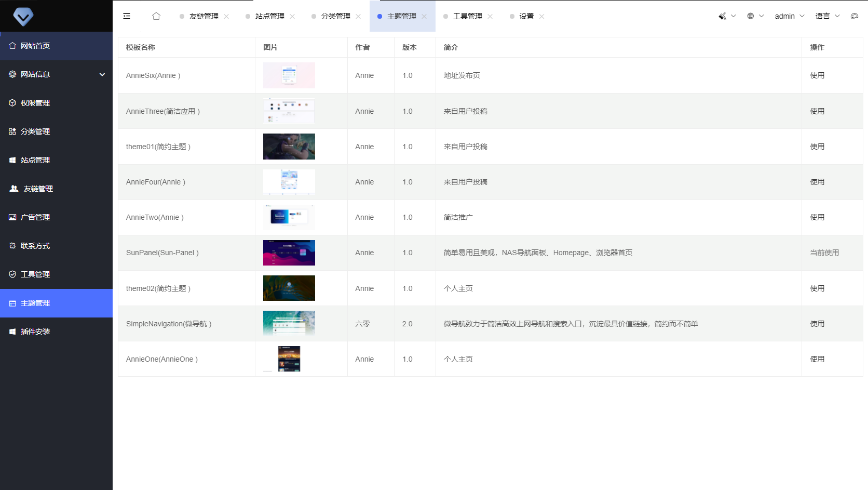
Task: Close the 站点管理 tab
Action: pyautogui.click(x=292, y=17)
